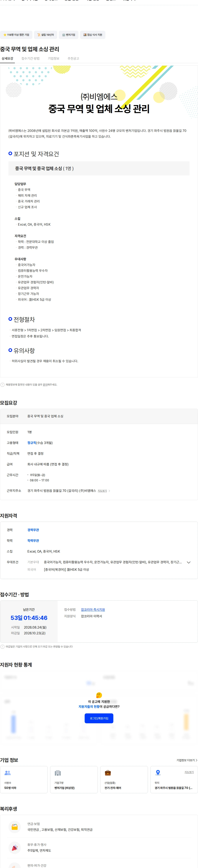Click the chevron after 지도보기 in 근무지주소
The height and width of the screenshot is (868, 198).
(109, 491)
